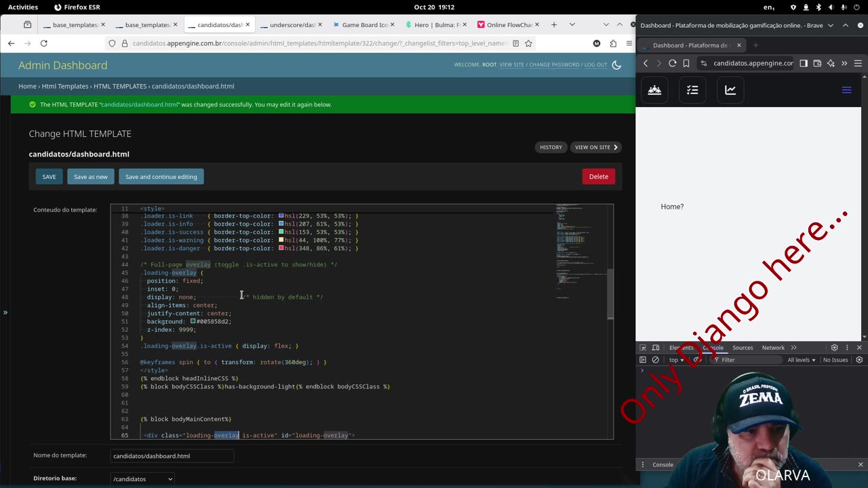868x488 pixels.
Task: Switch to the Sources tab in DevTools
Action: [743, 348]
